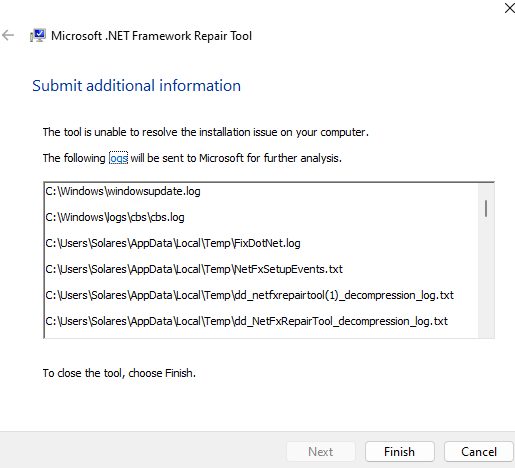Screen dimensions: 515x468
Task: Click the .NET Framework Repair Tool icon
Action: [38, 36]
